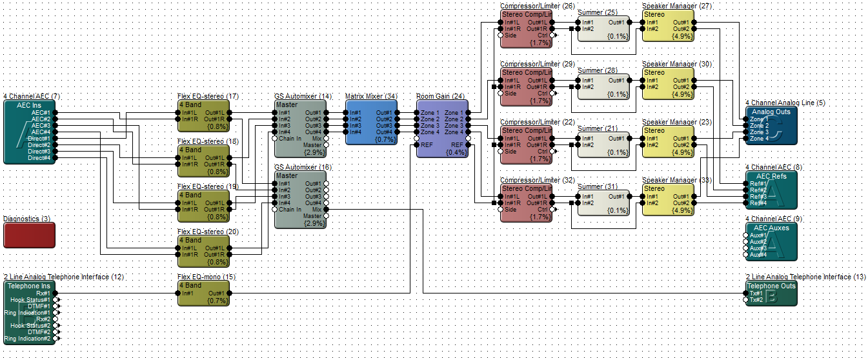Select Flex EQ-mono (15) block
The width and height of the screenshot is (868, 358).
203,293
